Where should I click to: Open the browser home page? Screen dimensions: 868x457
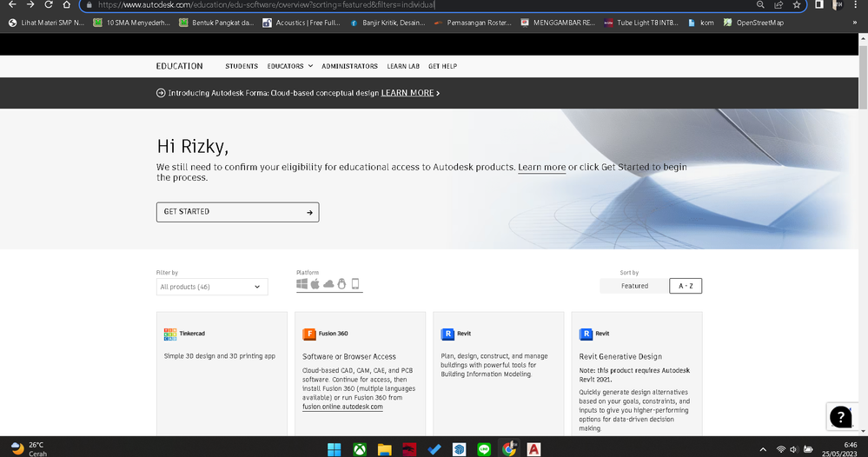click(66, 4)
